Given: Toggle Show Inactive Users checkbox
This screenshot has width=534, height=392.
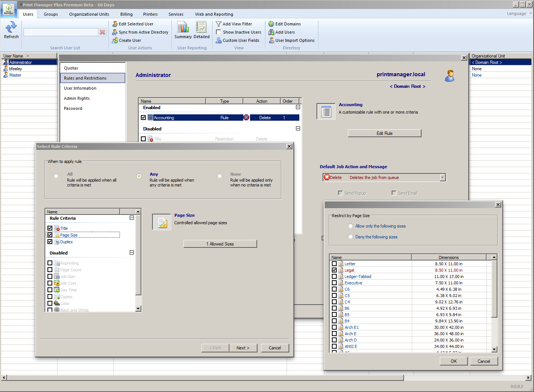Looking at the screenshot, I should 219,32.
